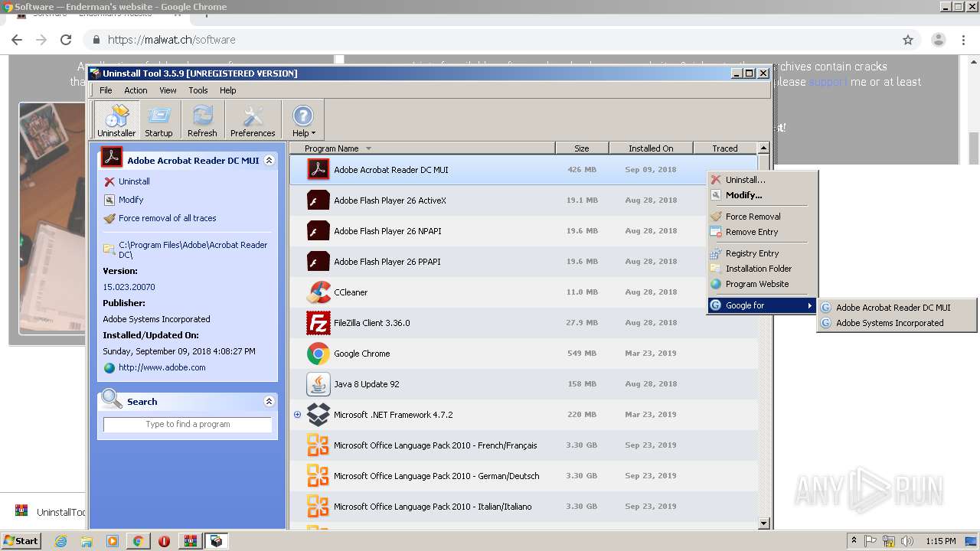Select the CCleaner program icon
Screen dimensions: 980x551
(x=318, y=292)
